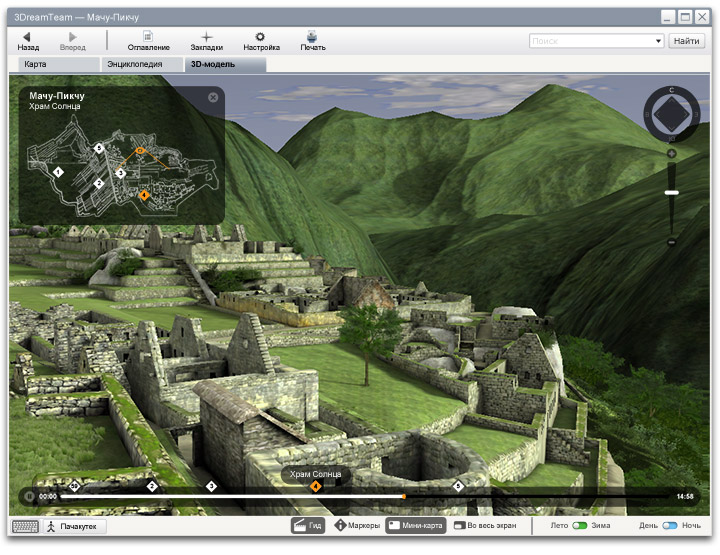Click the Храм Солнца timeline marker 4
Image resolution: width=720 pixels, height=555 pixels.
click(x=316, y=487)
